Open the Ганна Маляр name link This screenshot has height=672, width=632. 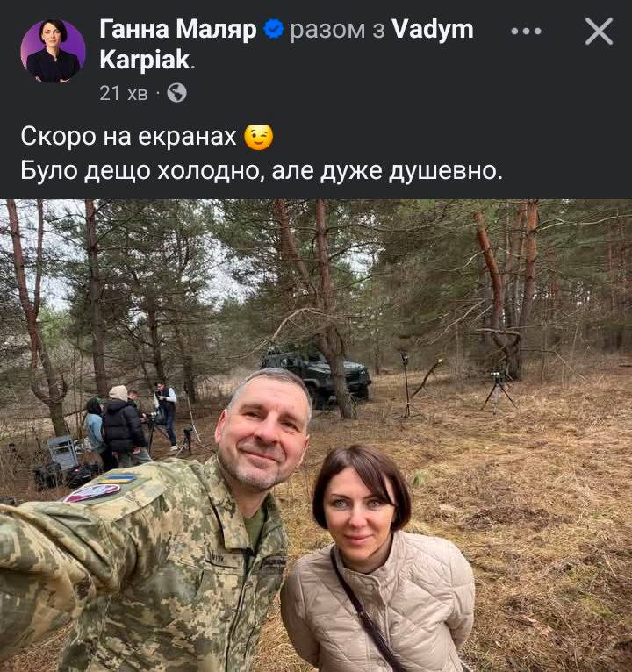(x=178, y=30)
